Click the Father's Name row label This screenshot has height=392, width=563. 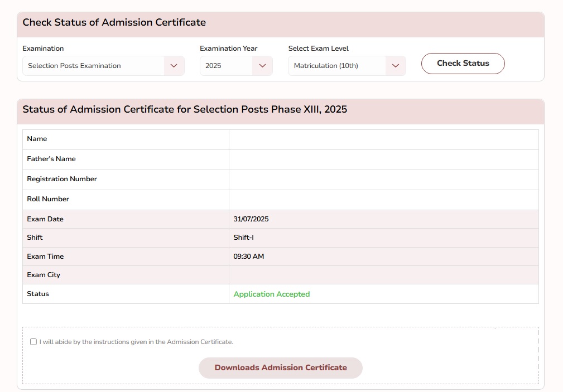[x=51, y=159]
